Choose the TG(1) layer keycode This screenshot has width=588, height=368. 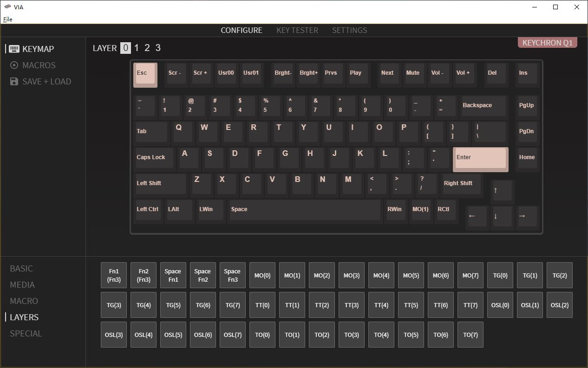tap(529, 275)
